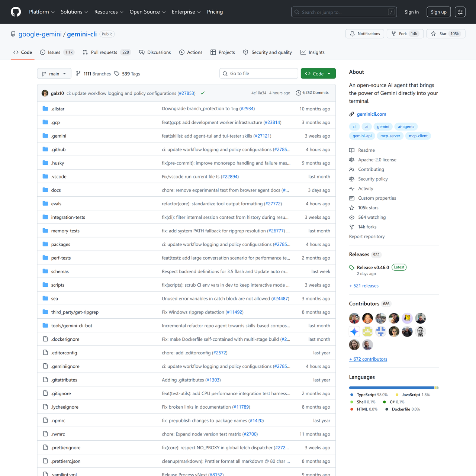
Task: Open the google-gemini organization link
Action: (40, 34)
